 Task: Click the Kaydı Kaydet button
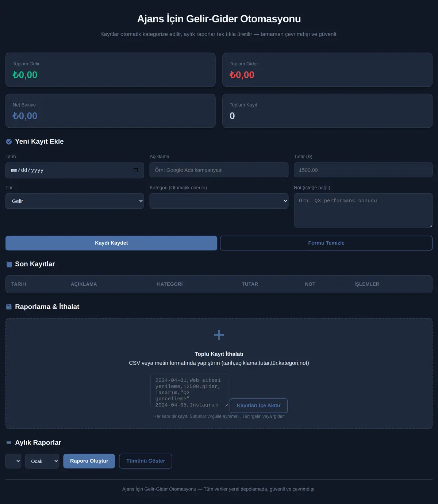coord(111,243)
